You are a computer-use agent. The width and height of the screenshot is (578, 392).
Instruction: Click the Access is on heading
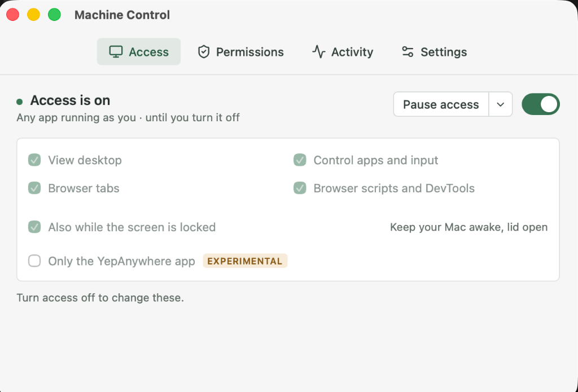(x=70, y=100)
